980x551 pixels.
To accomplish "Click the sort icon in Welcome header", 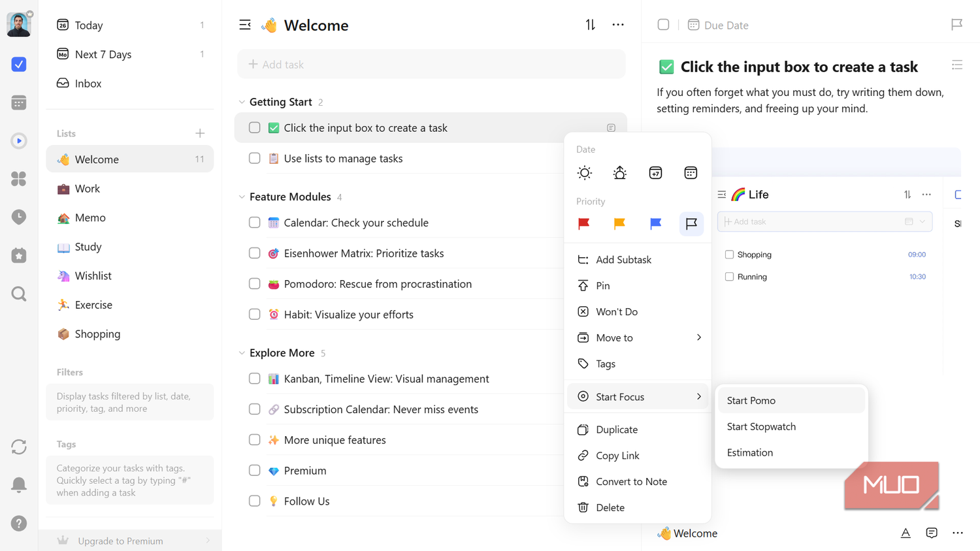I will (x=591, y=25).
